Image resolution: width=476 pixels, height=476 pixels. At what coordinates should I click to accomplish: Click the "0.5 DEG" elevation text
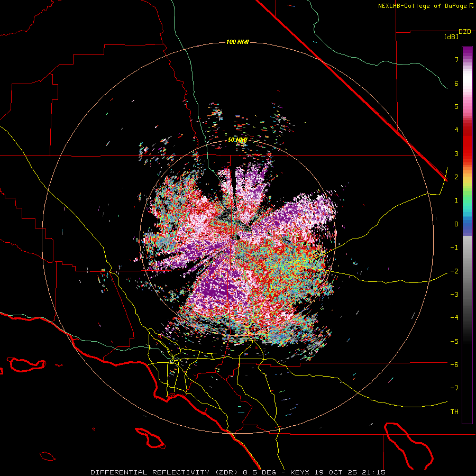pos(260,472)
